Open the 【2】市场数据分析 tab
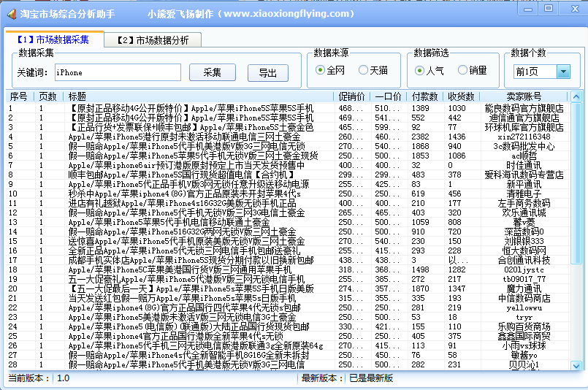Image resolution: width=588 pixels, height=390 pixels. (153, 40)
